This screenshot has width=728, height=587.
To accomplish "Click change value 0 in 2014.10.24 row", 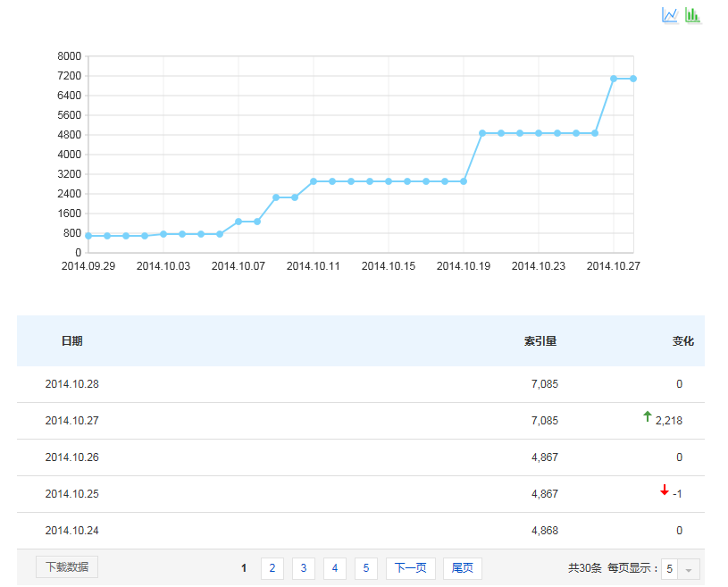I will click(x=679, y=531).
